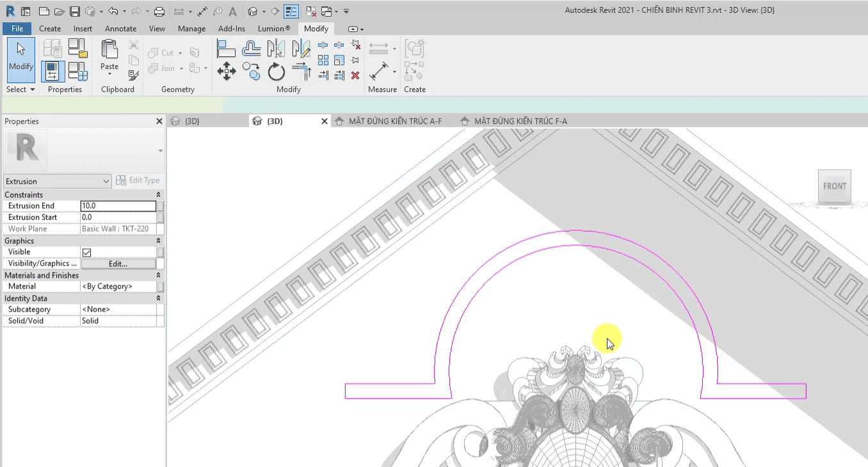
Task: Collapse the Graphics section
Action: tap(158, 241)
